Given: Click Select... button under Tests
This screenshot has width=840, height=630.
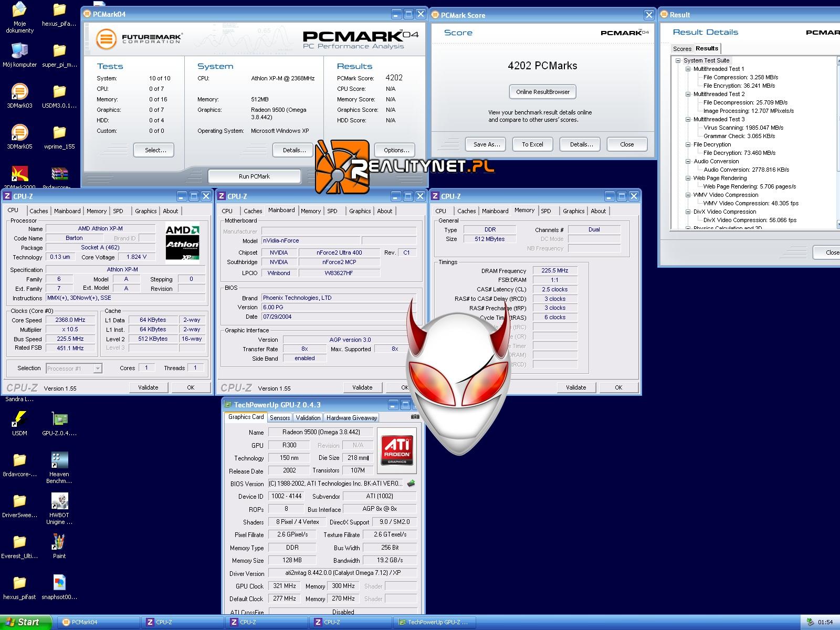Looking at the screenshot, I should (x=153, y=150).
